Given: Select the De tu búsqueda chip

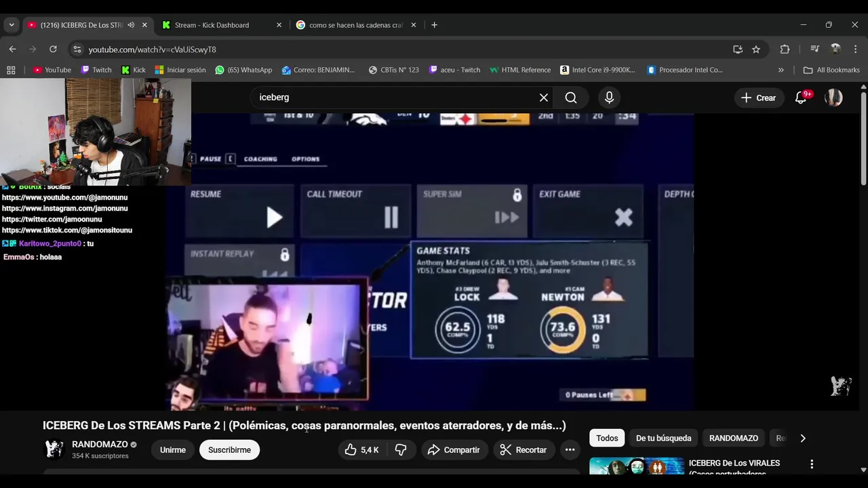Looking at the screenshot, I should (663, 438).
